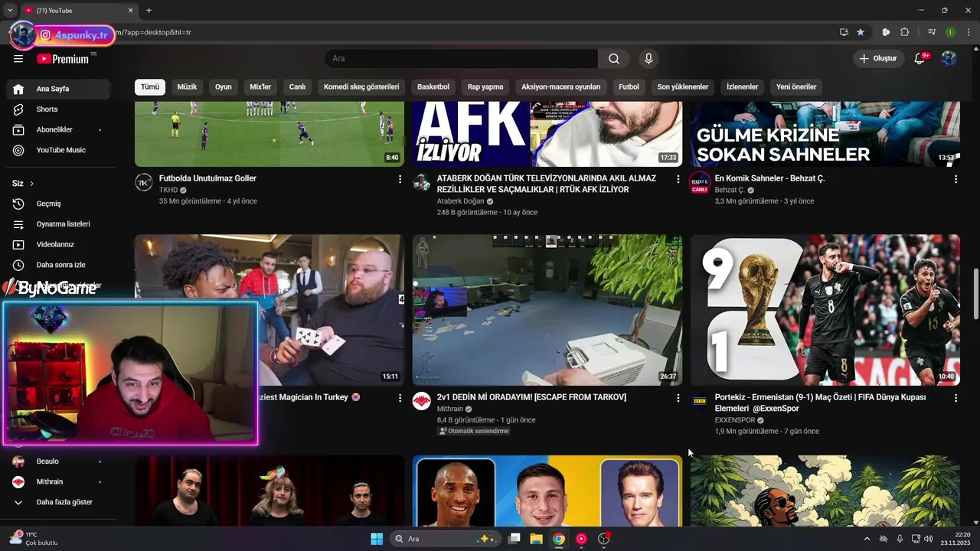Image resolution: width=980 pixels, height=551 pixels.
Task: Select the Son yüklenenler chip
Action: pos(683,86)
